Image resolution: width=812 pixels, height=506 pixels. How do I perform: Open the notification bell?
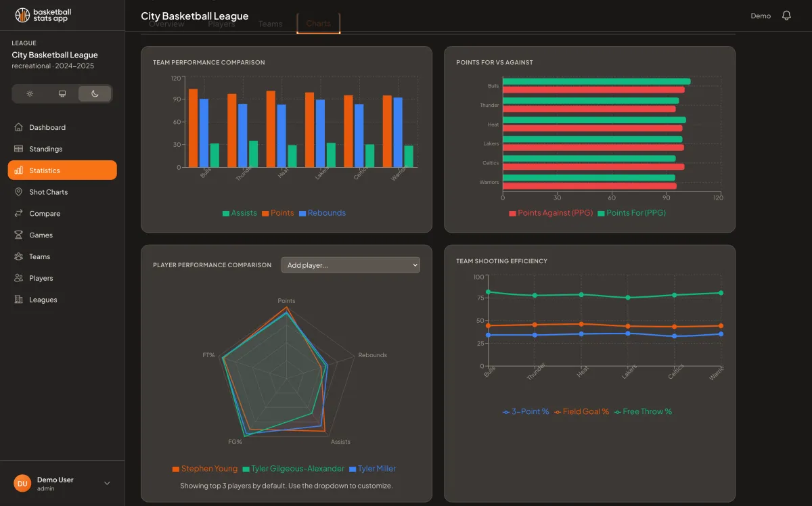tap(786, 15)
